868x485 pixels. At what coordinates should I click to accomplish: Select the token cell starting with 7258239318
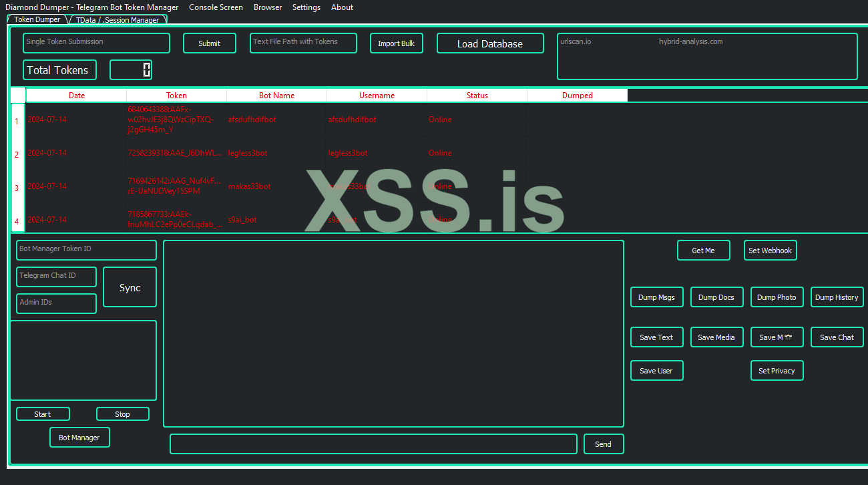point(177,153)
